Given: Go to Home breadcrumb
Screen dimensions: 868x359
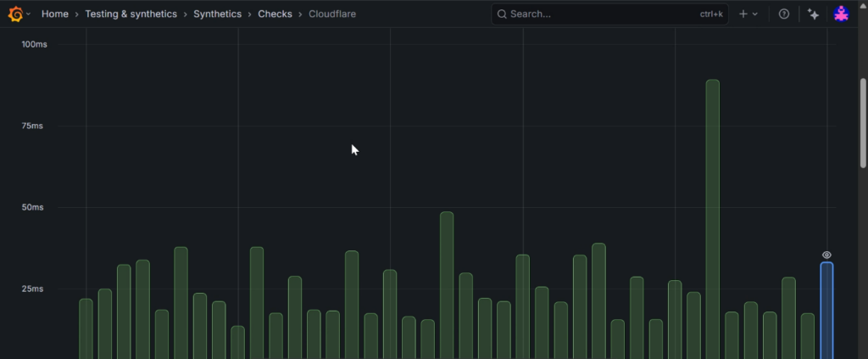Looking at the screenshot, I should point(55,14).
